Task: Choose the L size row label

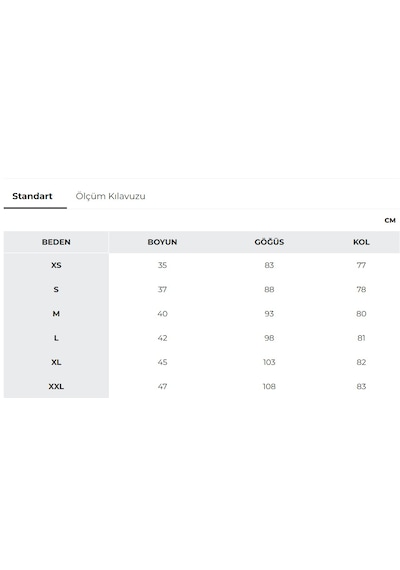Action: click(56, 338)
